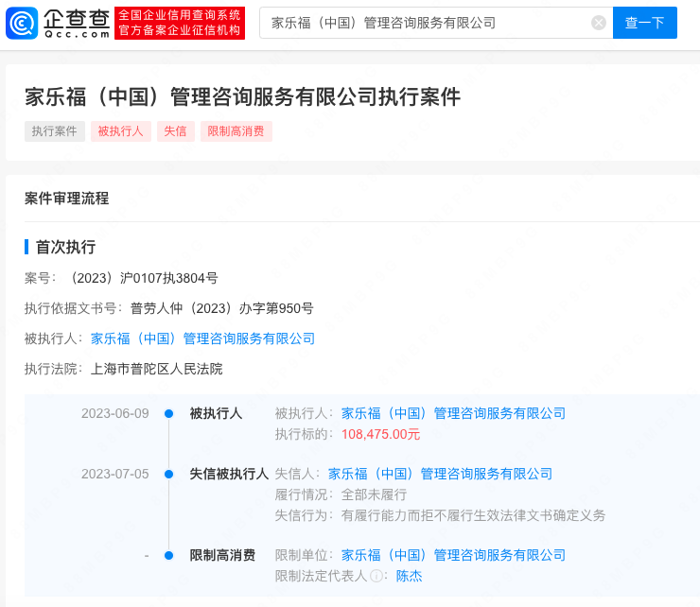
Task: Select text 有履行能力而拒不履行生效法律文书确定义务
Action: click(473, 515)
